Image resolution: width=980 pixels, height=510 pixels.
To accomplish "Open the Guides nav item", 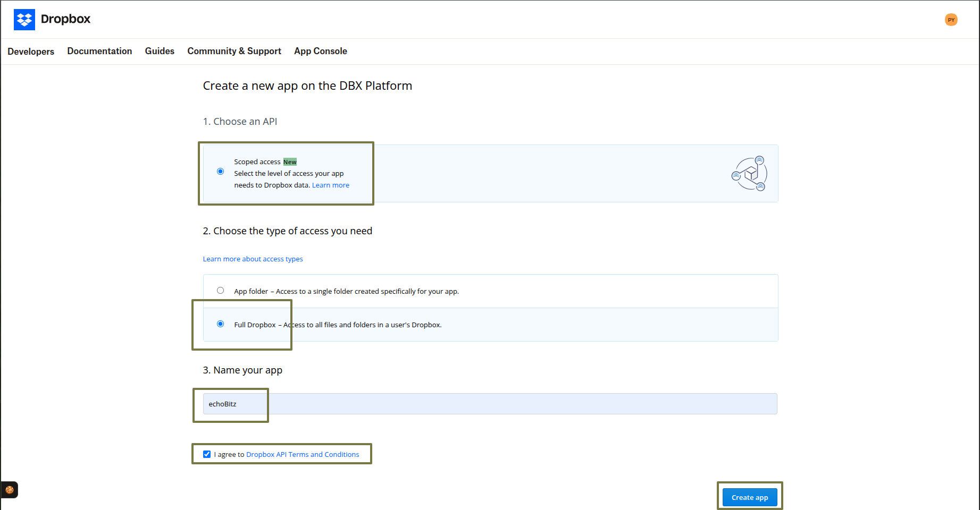I will 160,51.
